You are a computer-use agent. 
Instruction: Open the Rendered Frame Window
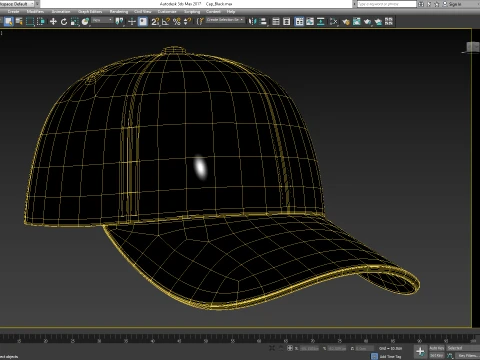click(356, 22)
